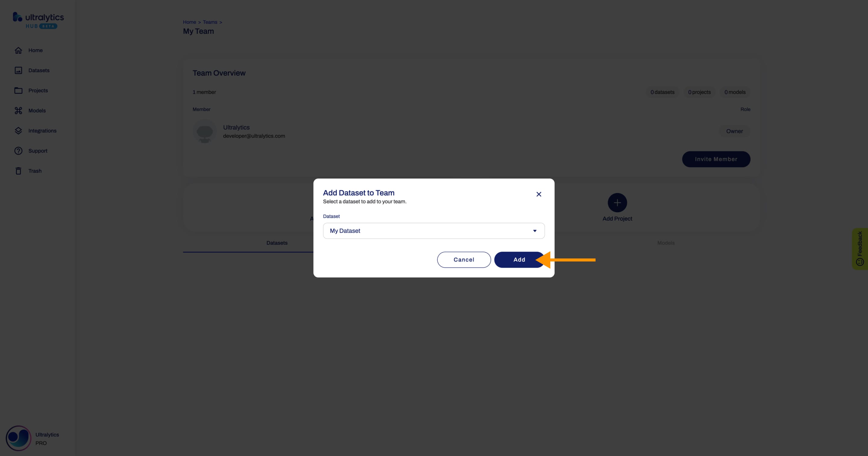Open the Datasets section
The width and height of the screenshot is (868, 456).
tap(39, 70)
